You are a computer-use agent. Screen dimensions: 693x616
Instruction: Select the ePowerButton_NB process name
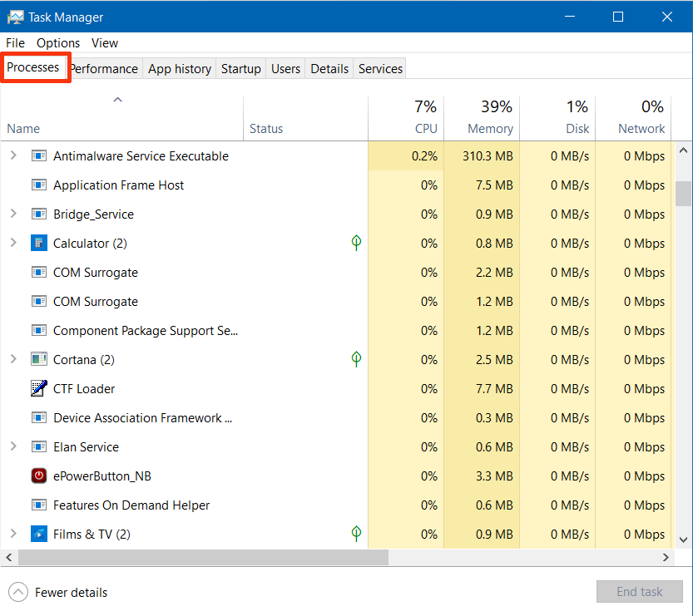coord(102,476)
